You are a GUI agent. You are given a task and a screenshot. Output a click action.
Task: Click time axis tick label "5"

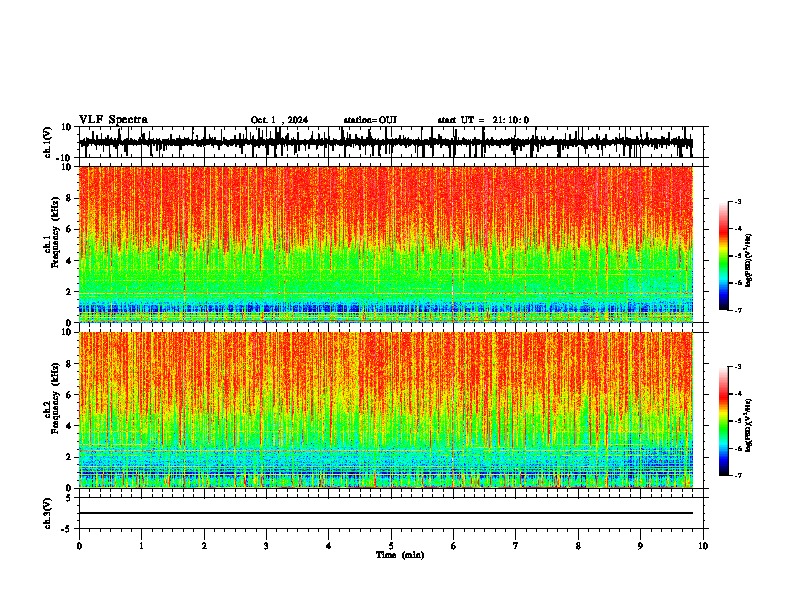pos(391,546)
